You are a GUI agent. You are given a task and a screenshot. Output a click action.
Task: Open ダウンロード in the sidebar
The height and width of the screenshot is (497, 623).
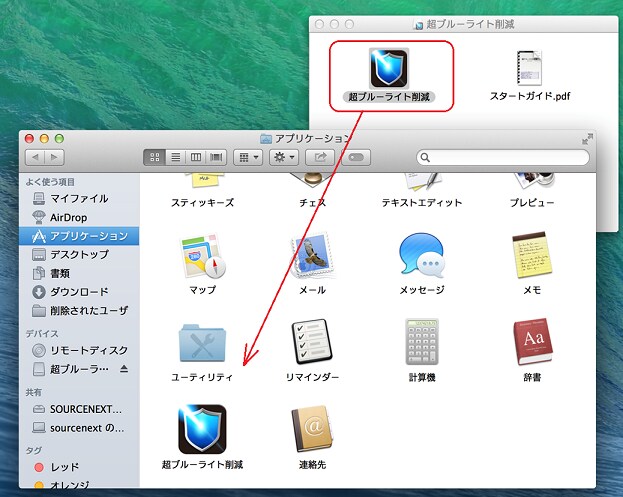[x=79, y=292]
